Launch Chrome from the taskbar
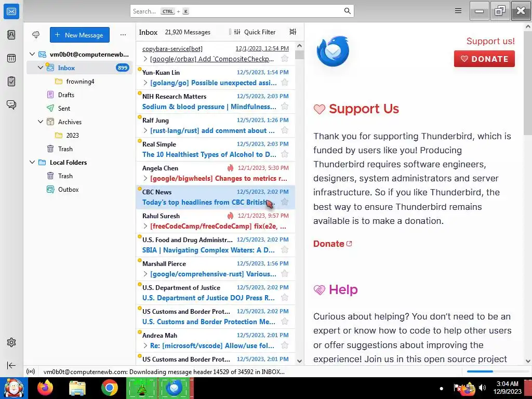Image resolution: width=532 pixels, height=399 pixels. coord(109,388)
